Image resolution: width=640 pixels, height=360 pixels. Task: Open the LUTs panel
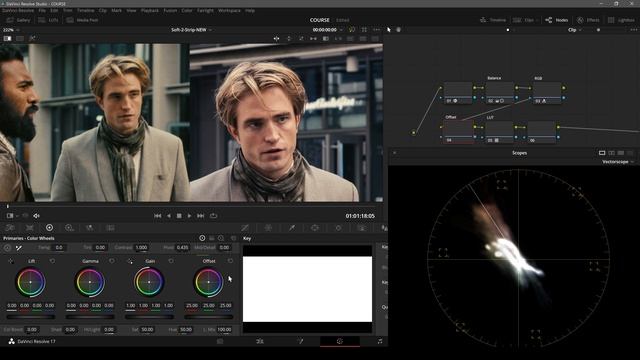tap(49, 20)
